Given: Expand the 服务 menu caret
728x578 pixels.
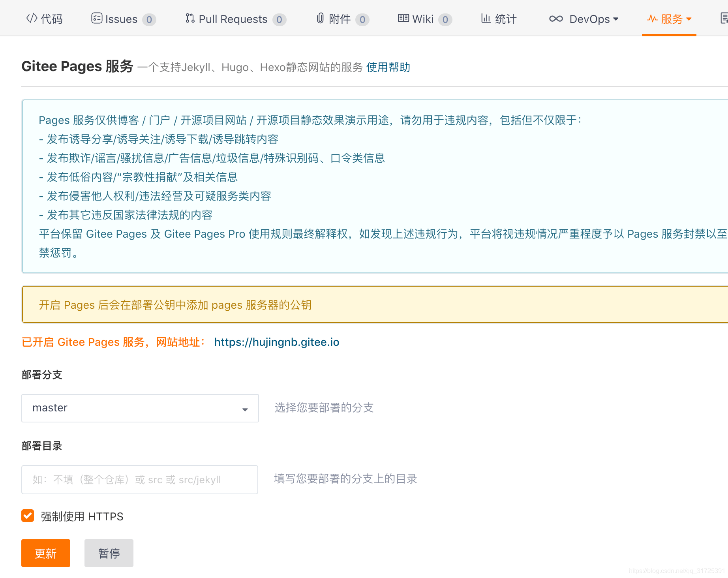Looking at the screenshot, I should pyautogui.click(x=689, y=19).
